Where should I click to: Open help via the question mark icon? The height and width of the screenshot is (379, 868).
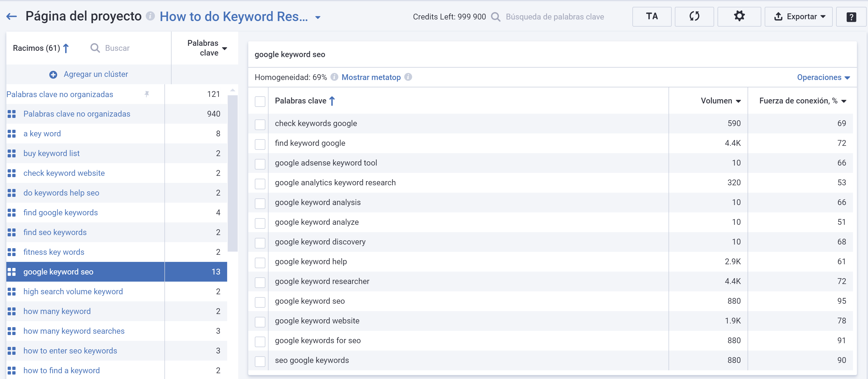click(x=851, y=16)
